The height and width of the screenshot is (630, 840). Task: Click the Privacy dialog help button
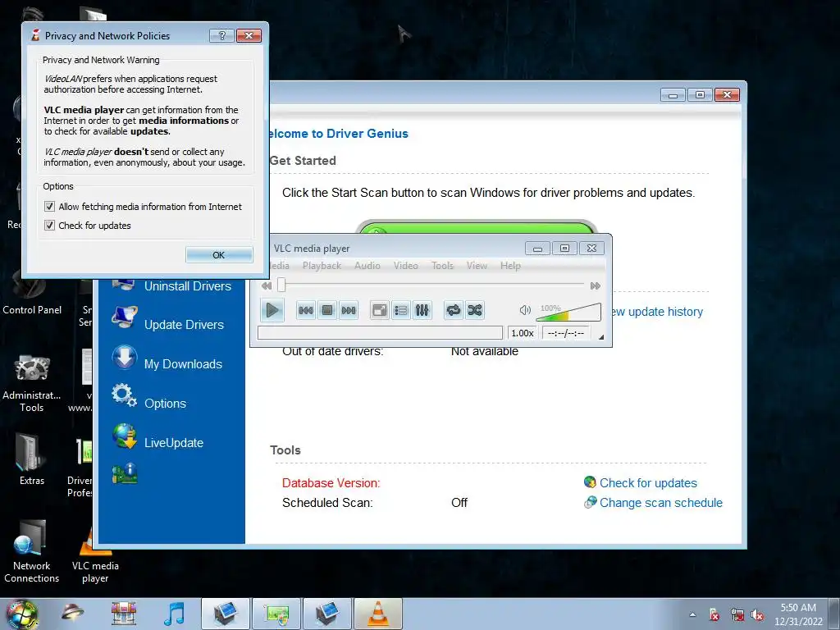click(221, 35)
